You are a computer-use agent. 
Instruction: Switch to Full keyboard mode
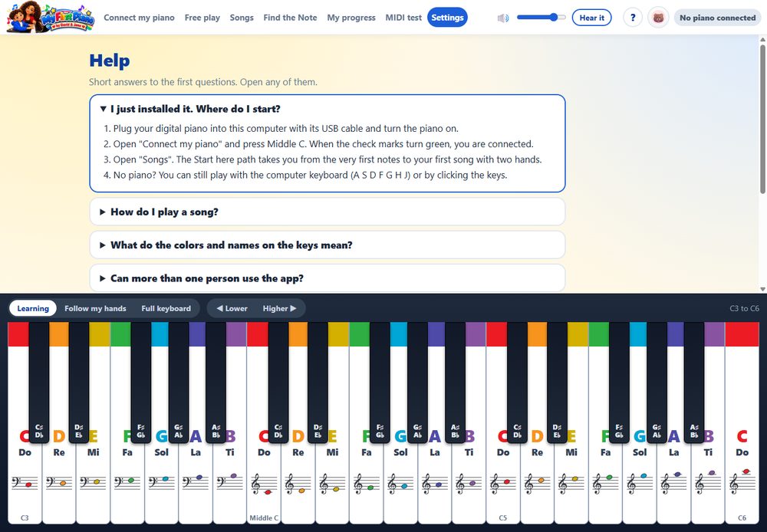pos(166,308)
